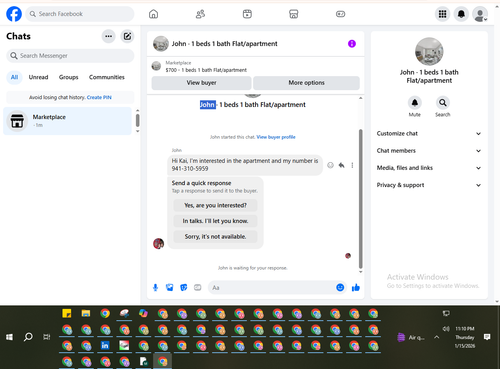Select the Unread chats filter tab

(x=38, y=77)
